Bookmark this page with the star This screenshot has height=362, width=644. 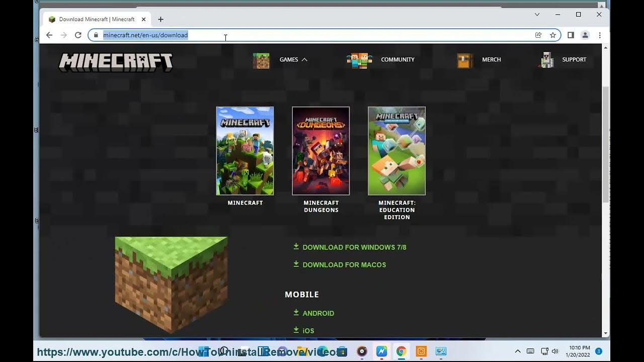click(553, 35)
